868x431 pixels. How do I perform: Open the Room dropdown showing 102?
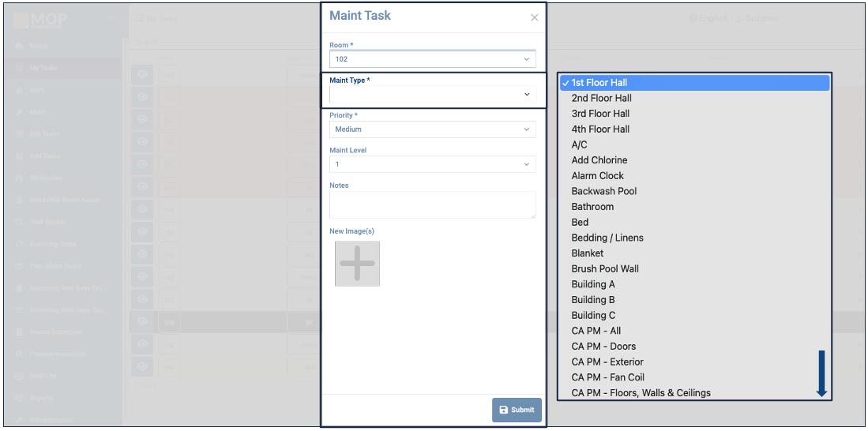coord(432,59)
